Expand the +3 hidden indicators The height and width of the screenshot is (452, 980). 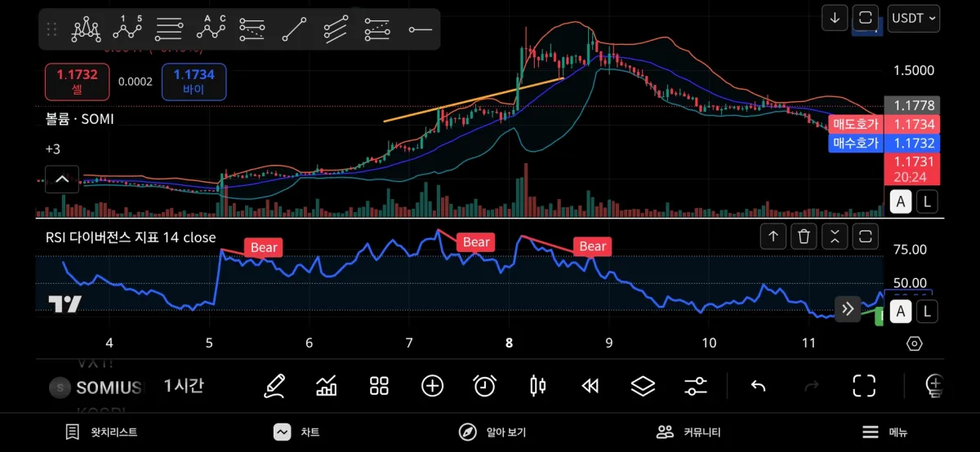pyautogui.click(x=53, y=149)
